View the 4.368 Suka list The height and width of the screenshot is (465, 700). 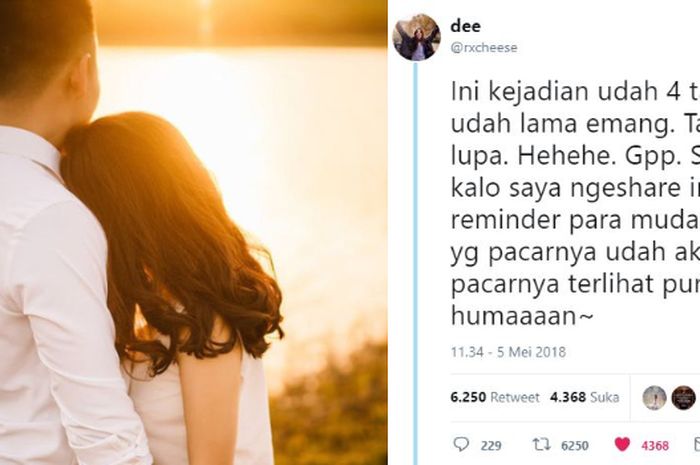coord(584,397)
